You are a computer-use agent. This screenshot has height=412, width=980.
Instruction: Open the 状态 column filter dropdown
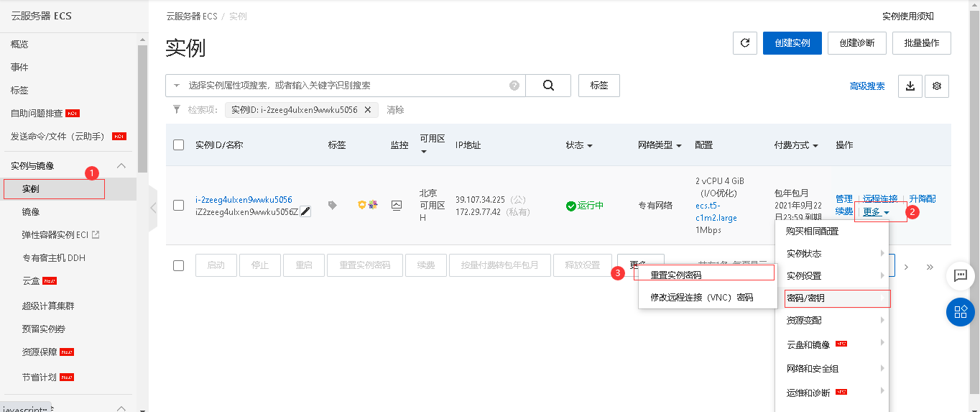590,145
